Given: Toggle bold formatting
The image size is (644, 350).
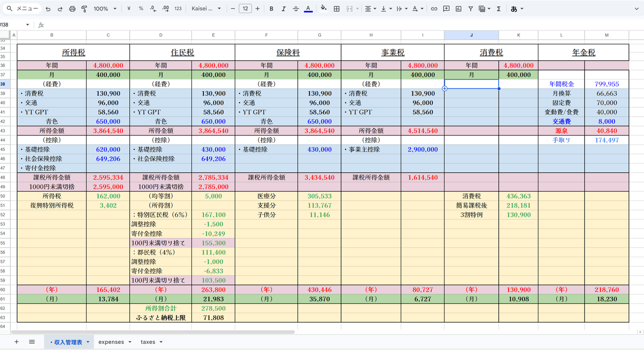Looking at the screenshot, I should click(x=271, y=8).
